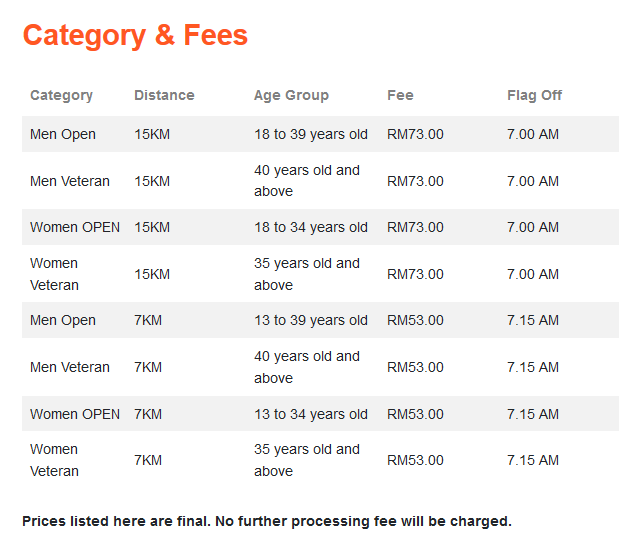
Task: Click the 18 to 39 years old cell
Action: click(x=311, y=134)
